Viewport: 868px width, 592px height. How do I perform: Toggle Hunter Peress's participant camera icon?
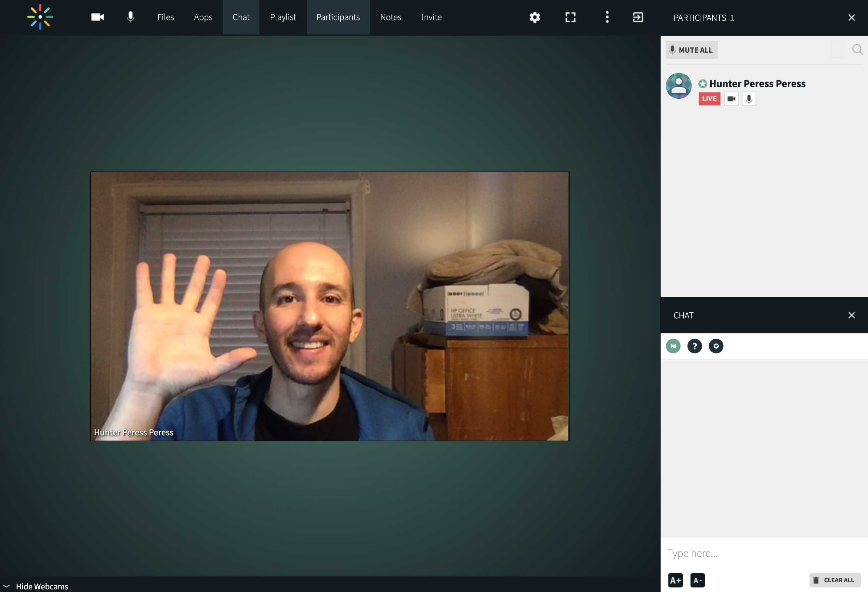731,99
